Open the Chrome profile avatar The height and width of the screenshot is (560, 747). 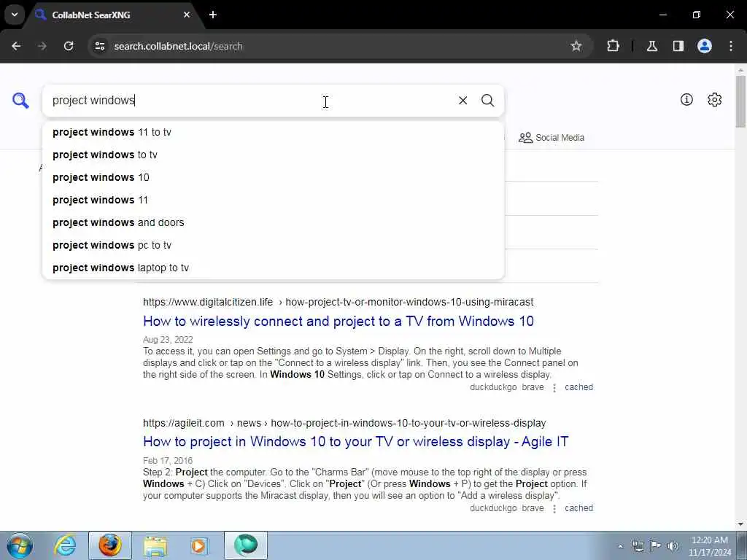pos(704,46)
